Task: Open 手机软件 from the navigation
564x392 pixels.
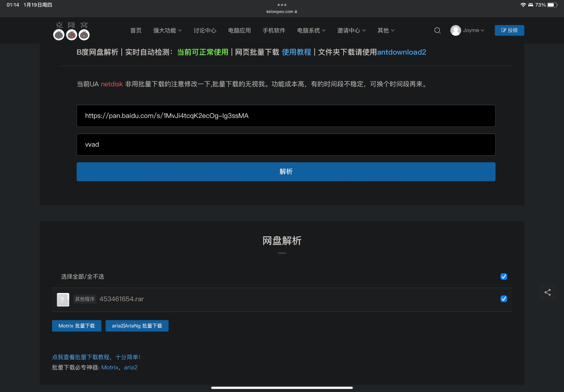Action: point(274,30)
